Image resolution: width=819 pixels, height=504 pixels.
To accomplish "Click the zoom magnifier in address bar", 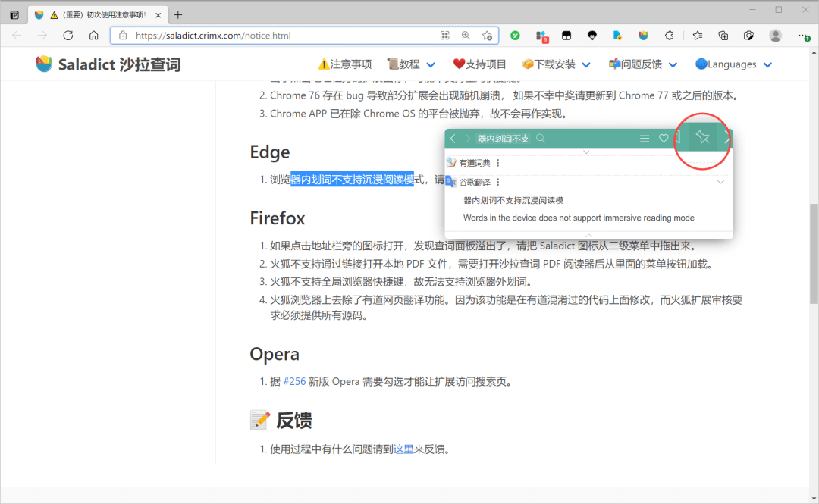I will click(x=466, y=36).
